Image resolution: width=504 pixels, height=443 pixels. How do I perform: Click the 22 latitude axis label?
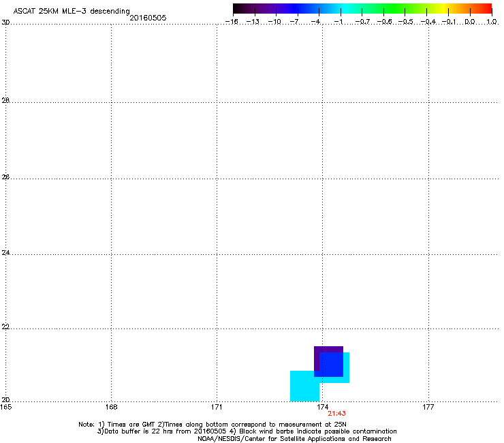(5, 327)
